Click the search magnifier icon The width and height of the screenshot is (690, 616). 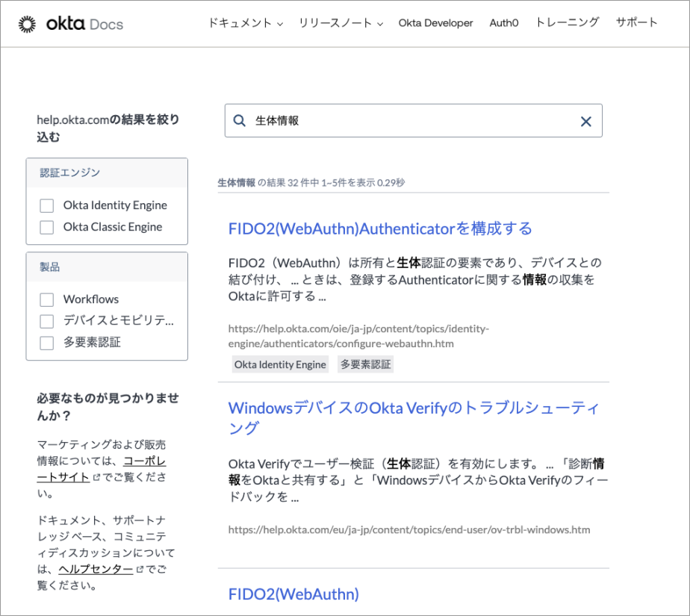(239, 120)
